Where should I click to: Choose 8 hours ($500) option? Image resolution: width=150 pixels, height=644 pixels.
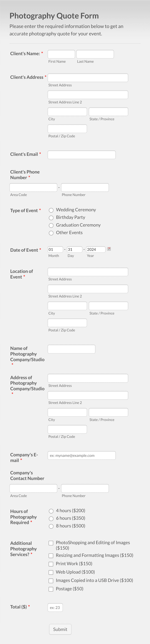[51, 526]
